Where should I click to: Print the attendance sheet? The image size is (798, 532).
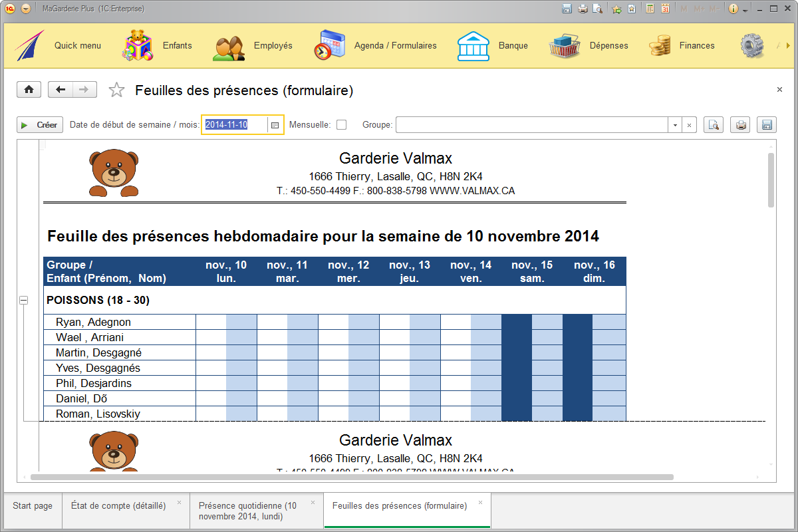[740, 124]
